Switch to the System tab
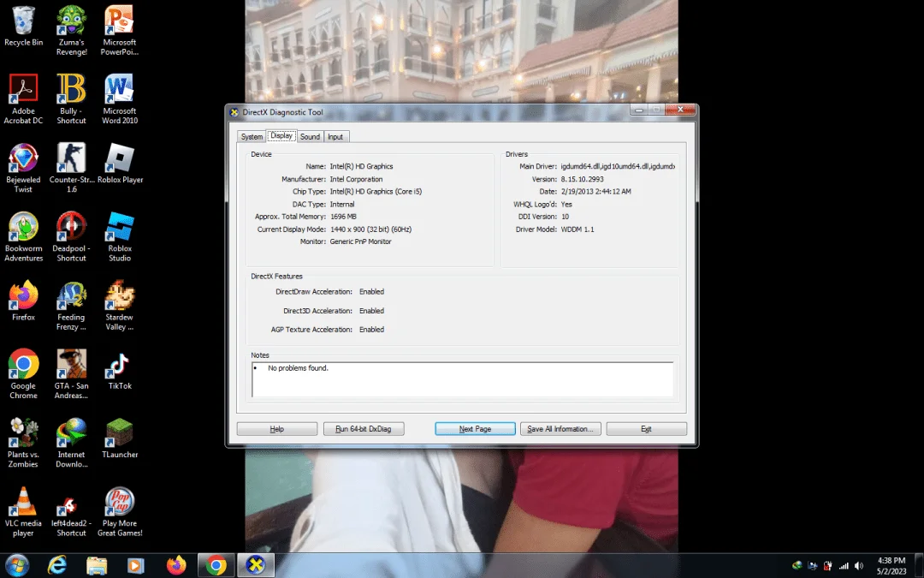 252,136
